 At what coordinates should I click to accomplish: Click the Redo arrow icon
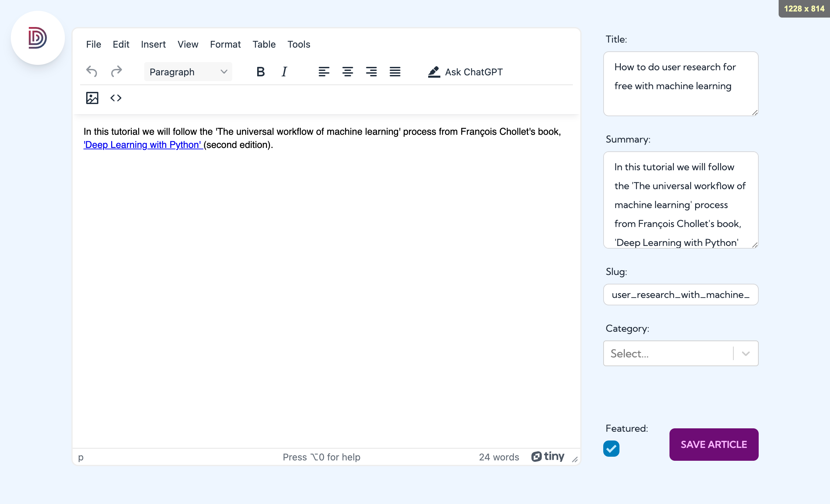[116, 72]
